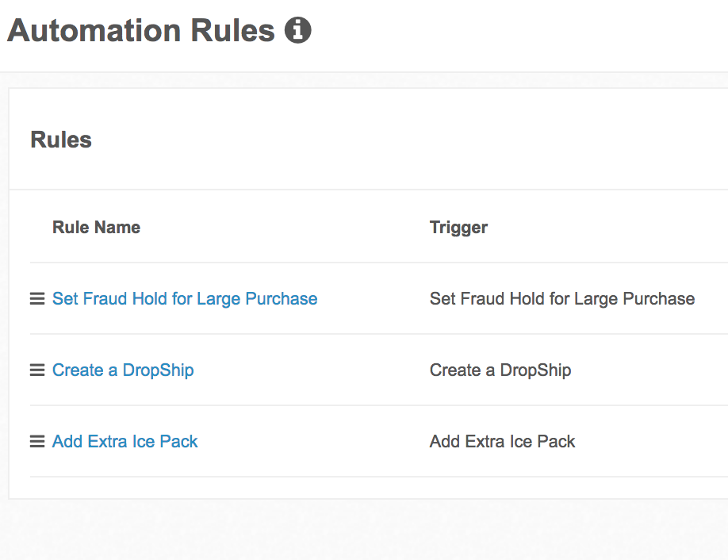Click blank header area right of info icon
Screen dimensions: 728x560
pyautogui.click(x=515, y=32)
